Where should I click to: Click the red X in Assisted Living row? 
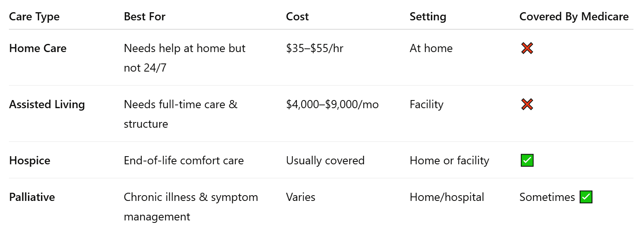coord(527,105)
